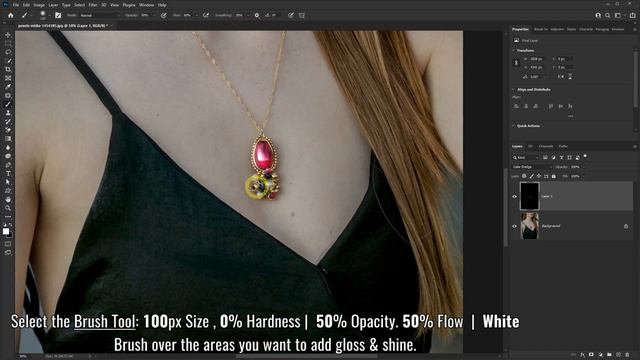Viewport: 640px width, 360px height.
Task: Select the Rectangular Marquee tool
Action: click(x=8, y=44)
